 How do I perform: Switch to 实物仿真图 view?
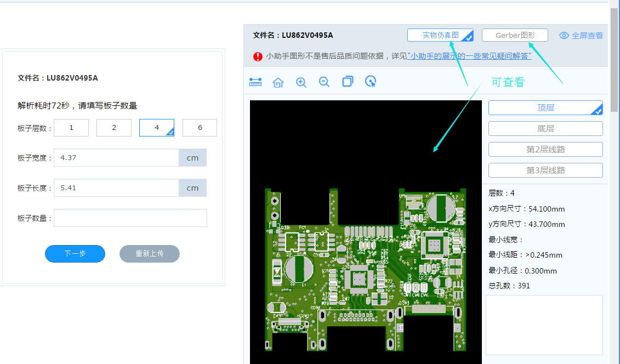click(440, 35)
